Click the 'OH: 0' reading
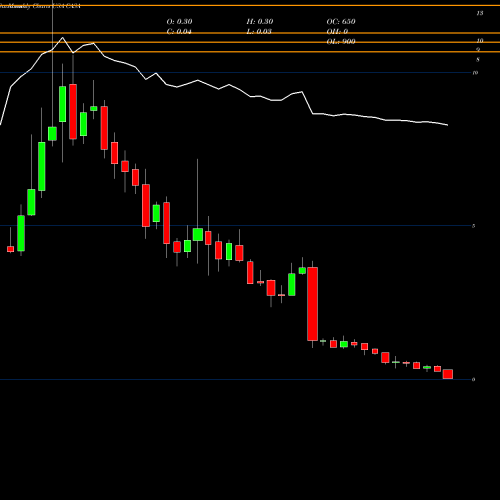This screenshot has width=500, height=500. tap(337, 32)
